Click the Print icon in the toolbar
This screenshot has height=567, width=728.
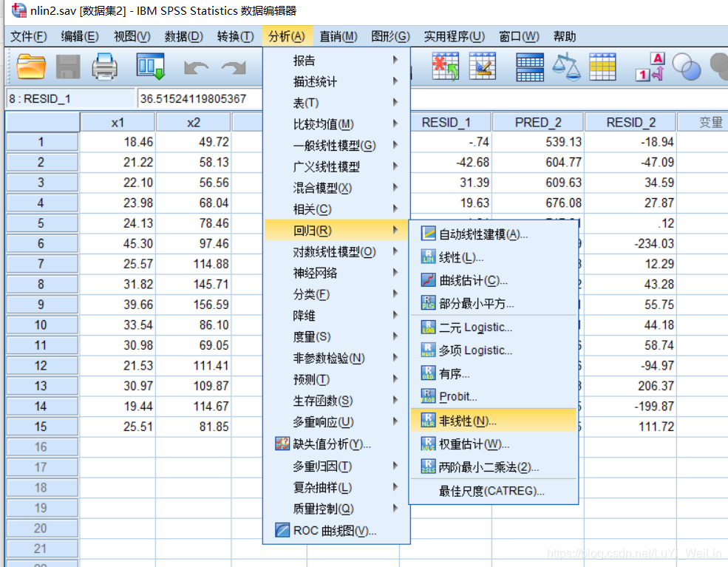point(104,67)
